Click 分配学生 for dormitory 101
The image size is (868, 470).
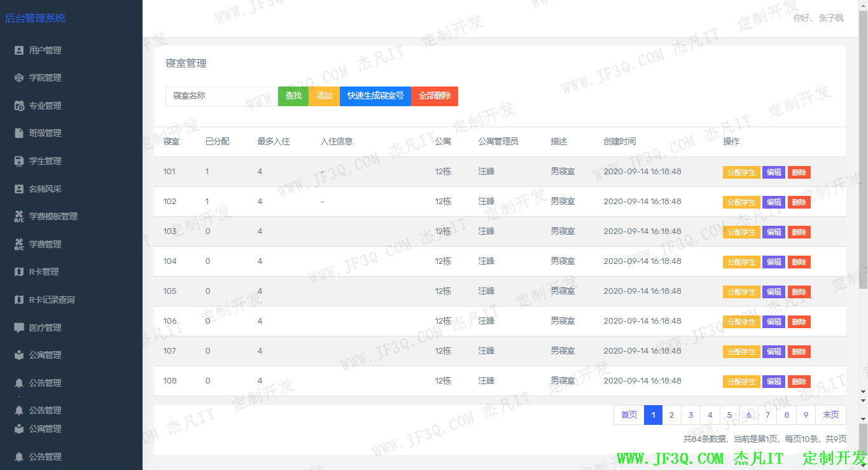coord(741,172)
